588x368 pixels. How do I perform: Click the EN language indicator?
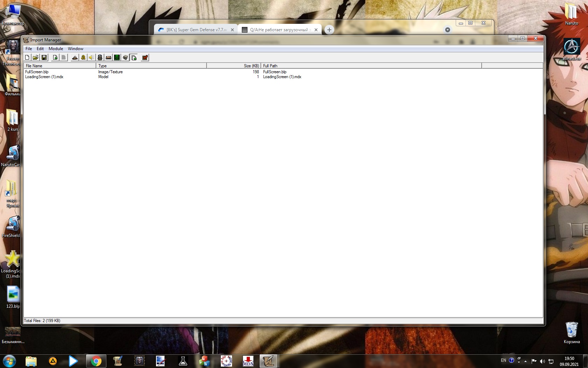503,360
